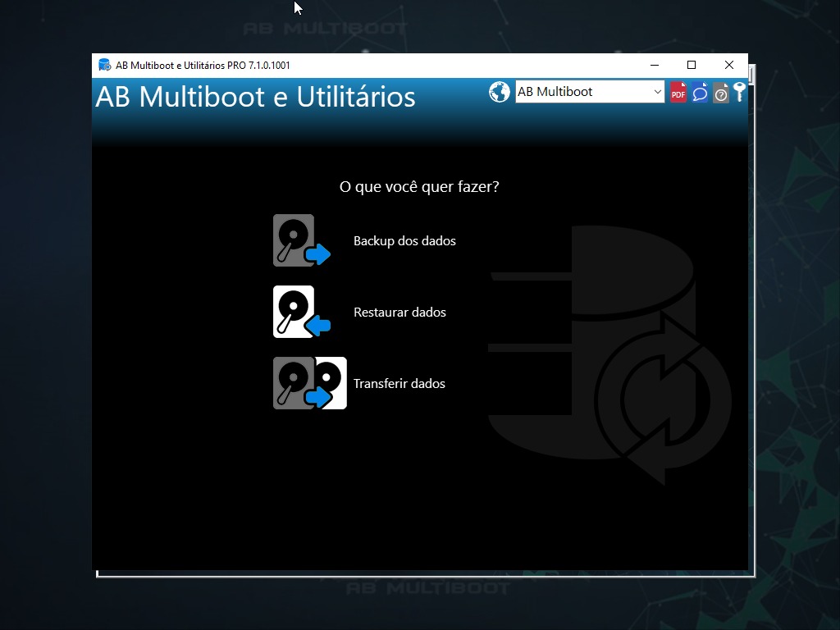840x630 pixels.
Task: Maximize the AB Multiboot window
Action: click(692, 65)
